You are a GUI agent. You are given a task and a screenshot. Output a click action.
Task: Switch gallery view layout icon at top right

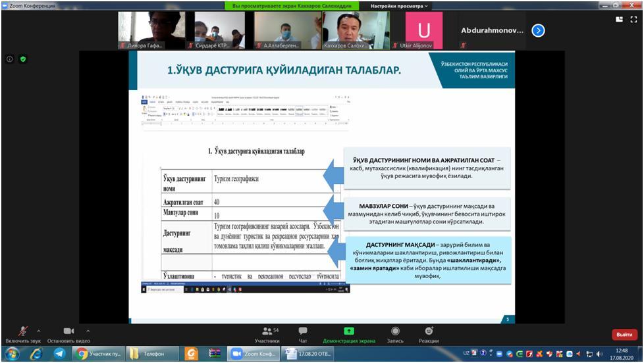(x=619, y=20)
